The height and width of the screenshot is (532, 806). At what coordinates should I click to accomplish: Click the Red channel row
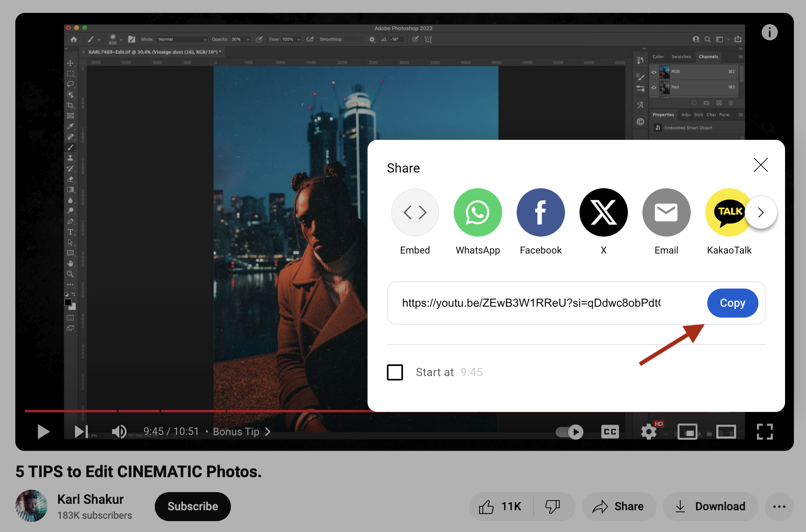(x=694, y=87)
